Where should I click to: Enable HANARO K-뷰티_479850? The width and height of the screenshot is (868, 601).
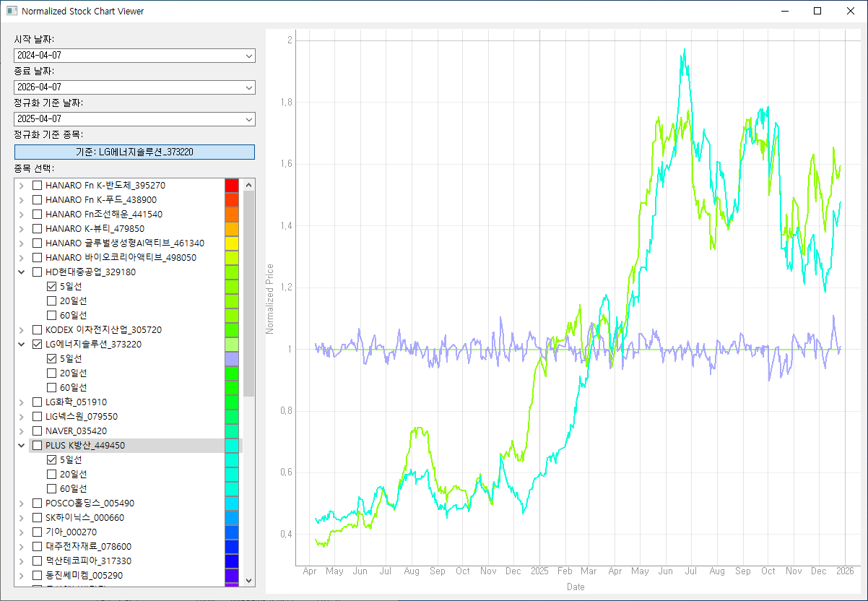[x=36, y=228]
